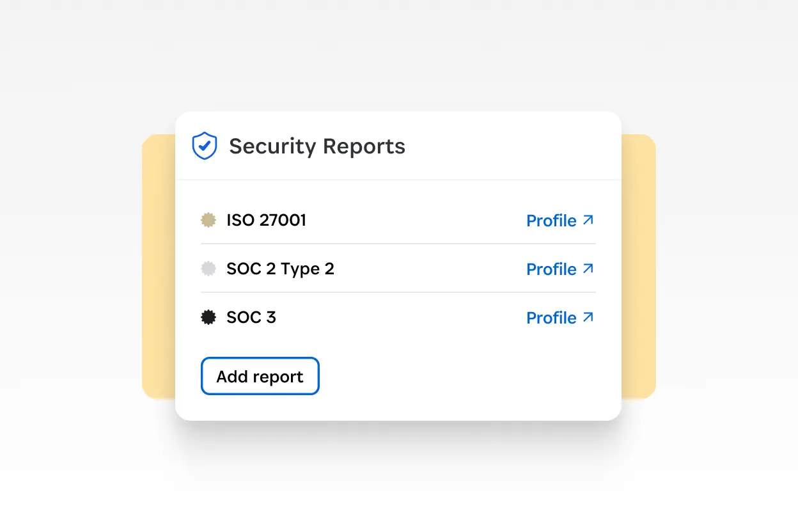The image size is (798, 532).
Task: Click the ISO 27001 row label
Action: (x=266, y=220)
